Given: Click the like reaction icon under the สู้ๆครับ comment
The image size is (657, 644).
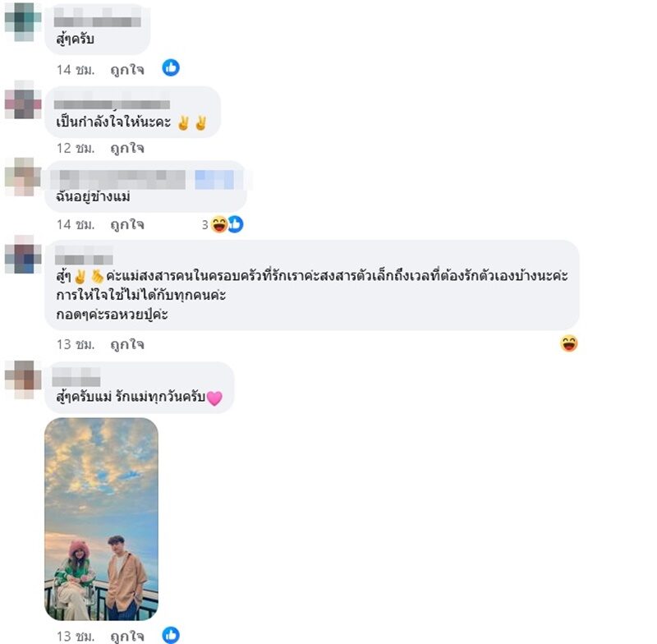Looking at the screenshot, I should (x=171, y=67).
